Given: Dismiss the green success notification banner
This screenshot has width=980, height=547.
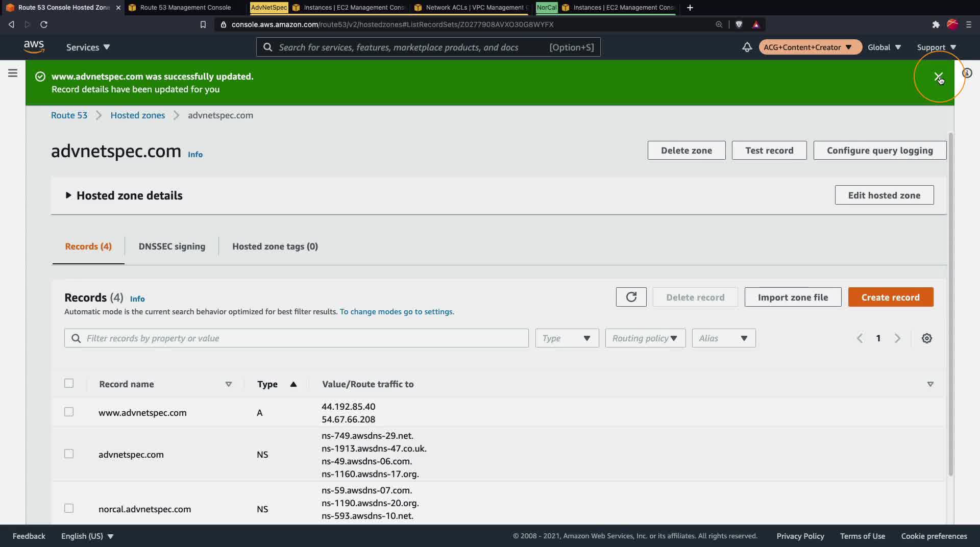Looking at the screenshot, I should (x=938, y=77).
